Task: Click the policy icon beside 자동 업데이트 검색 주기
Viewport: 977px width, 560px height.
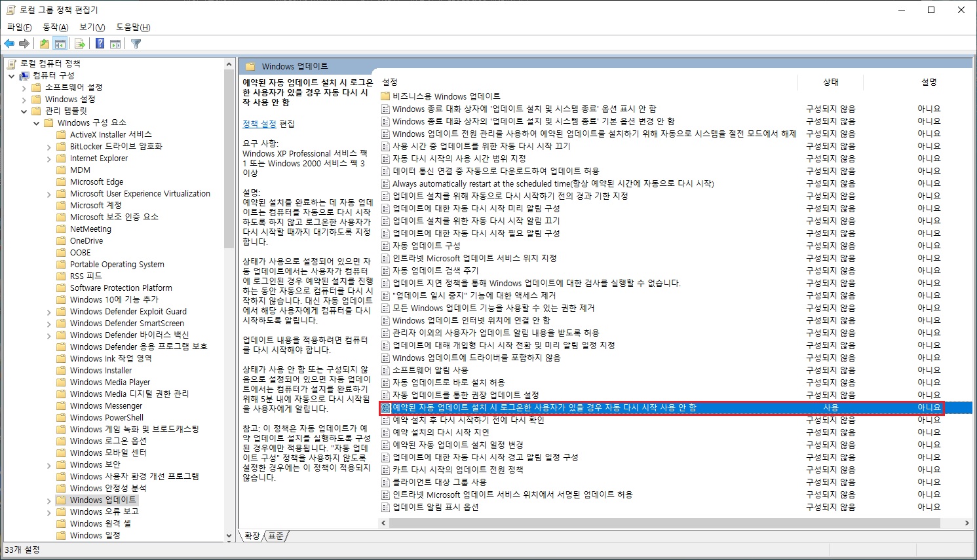Action: tap(385, 271)
